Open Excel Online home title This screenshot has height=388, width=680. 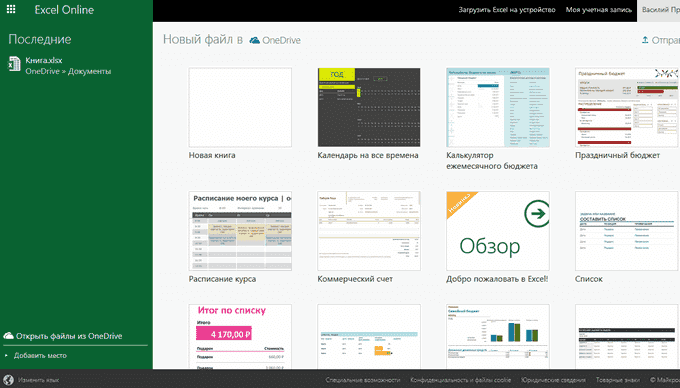(64, 10)
